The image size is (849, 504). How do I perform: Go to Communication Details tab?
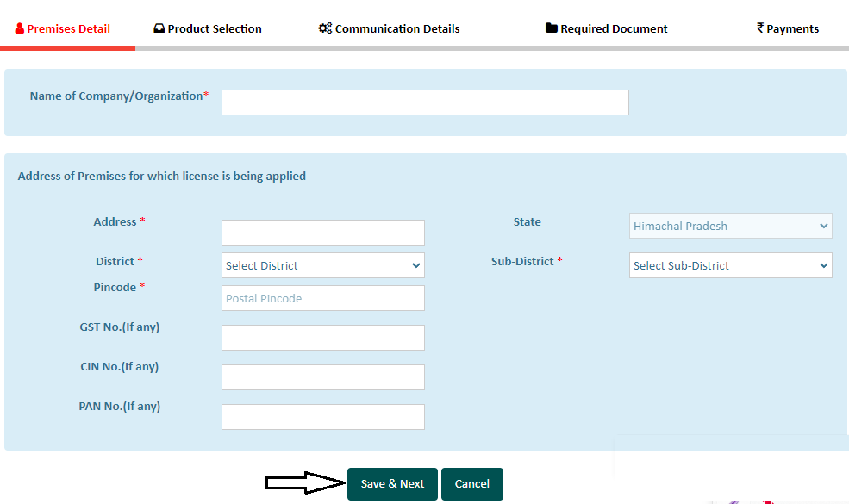pyautogui.click(x=389, y=28)
